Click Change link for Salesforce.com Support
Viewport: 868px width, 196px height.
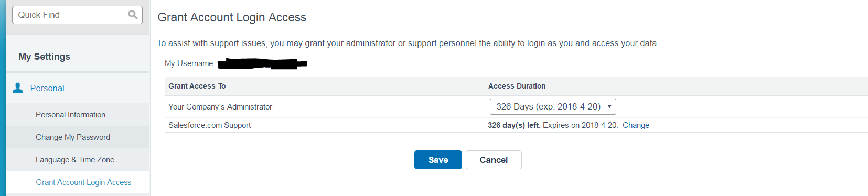636,125
